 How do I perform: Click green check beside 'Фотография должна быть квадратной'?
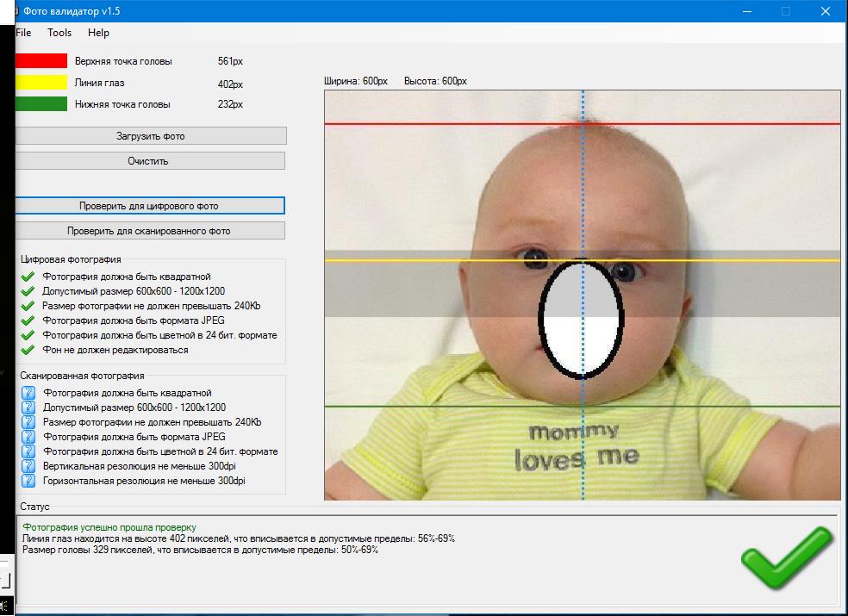[x=28, y=277]
